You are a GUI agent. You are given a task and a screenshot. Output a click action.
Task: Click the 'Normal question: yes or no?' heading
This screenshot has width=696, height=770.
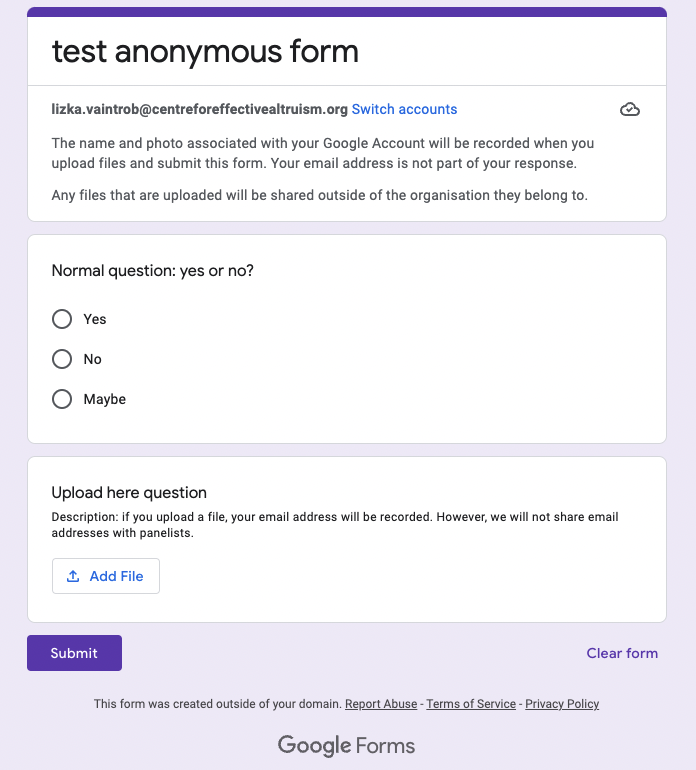[152, 270]
